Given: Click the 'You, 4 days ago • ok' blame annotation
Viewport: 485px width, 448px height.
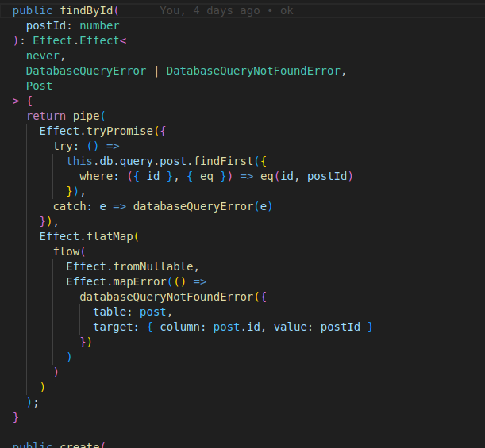Looking at the screenshot, I should coord(226,10).
